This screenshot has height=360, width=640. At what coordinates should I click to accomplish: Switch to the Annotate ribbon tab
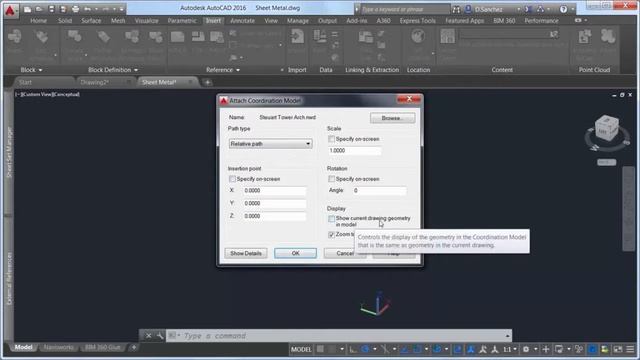(242, 20)
